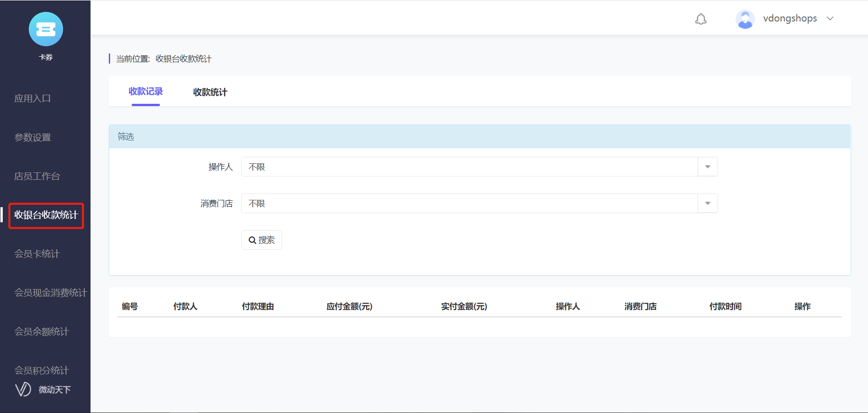This screenshot has height=413, width=868.
Task: Open 会员余额统计 in sidebar
Action: click(42, 332)
